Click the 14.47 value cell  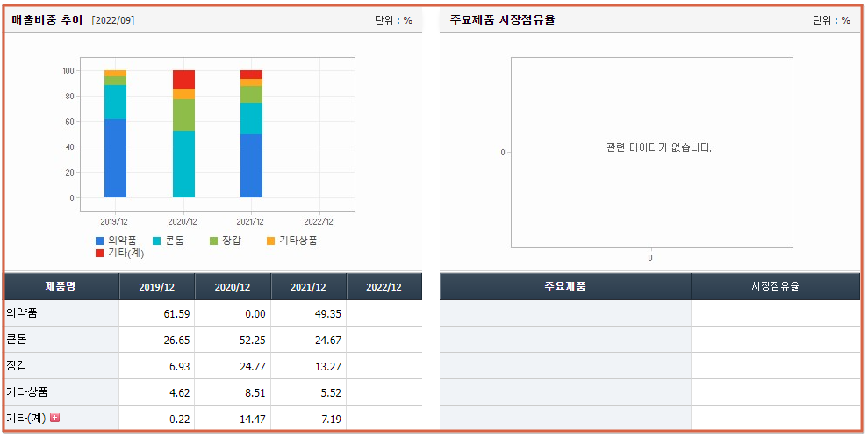[x=233, y=419]
